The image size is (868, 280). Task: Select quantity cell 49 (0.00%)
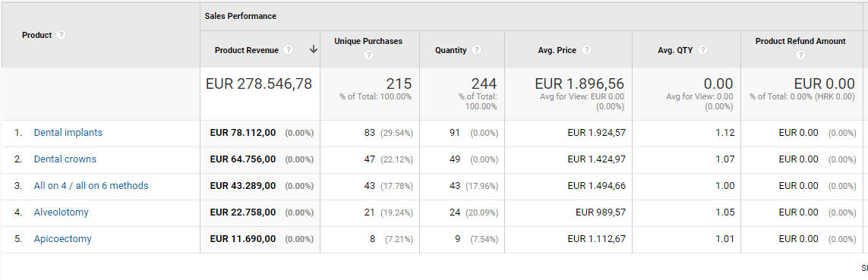point(473,159)
